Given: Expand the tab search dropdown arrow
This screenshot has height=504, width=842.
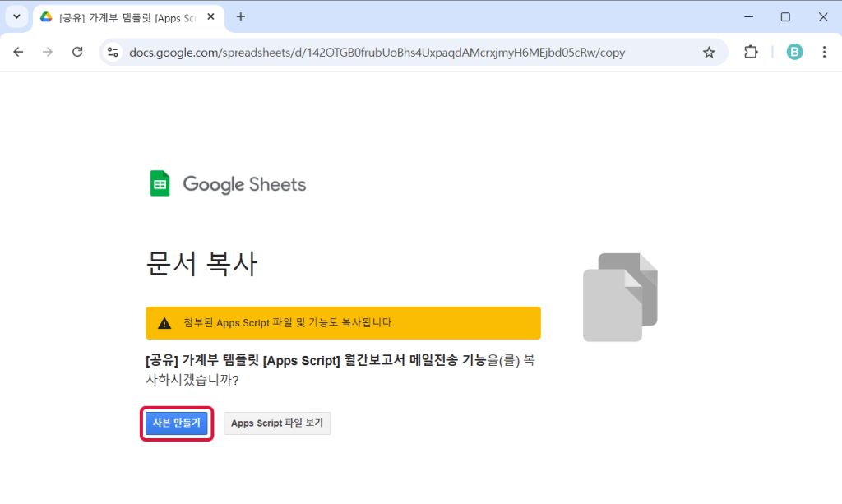Looking at the screenshot, I should pos(16,16).
